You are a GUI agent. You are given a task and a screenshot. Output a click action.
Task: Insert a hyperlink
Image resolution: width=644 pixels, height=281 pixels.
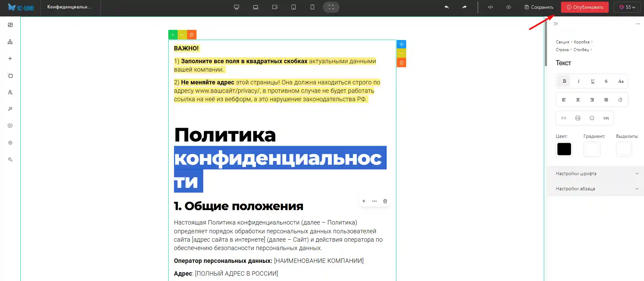564,118
